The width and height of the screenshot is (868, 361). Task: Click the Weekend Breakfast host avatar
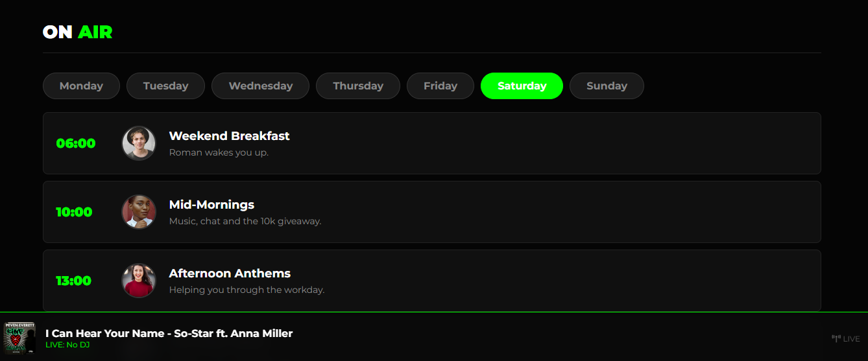(x=139, y=143)
